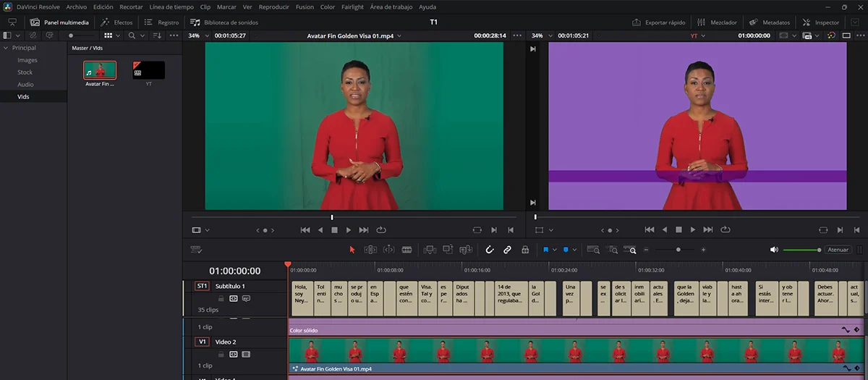Lock the Subtítulo 1 track
The image size is (868, 380).
pyautogui.click(x=221, y=298)
